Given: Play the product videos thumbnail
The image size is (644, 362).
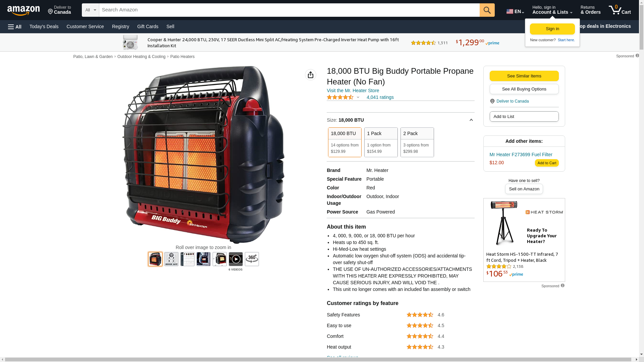Looking at the screenshot, I should coord(236,259).
